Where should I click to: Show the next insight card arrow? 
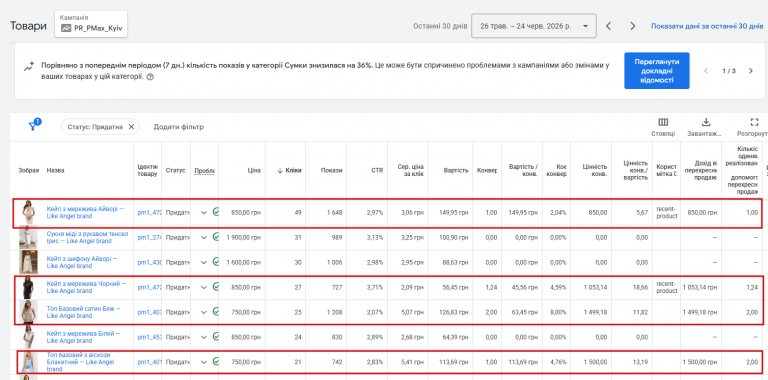(751, 71)
